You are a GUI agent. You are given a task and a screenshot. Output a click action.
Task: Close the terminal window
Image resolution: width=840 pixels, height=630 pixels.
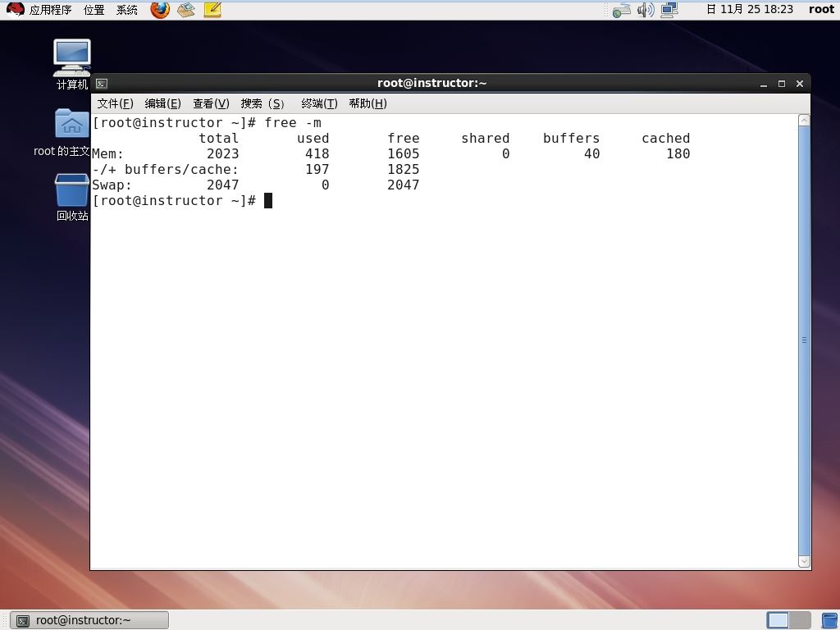[800, 84]
